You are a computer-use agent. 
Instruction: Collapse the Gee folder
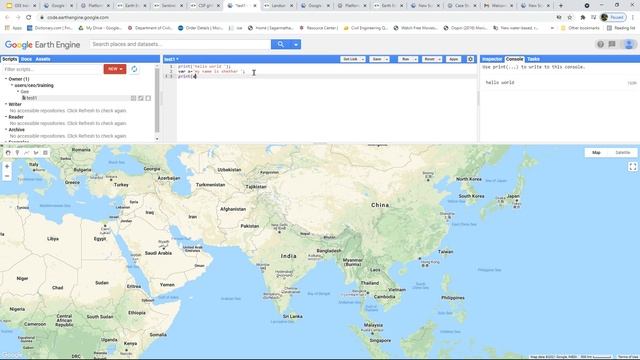(x=18, y=92)
